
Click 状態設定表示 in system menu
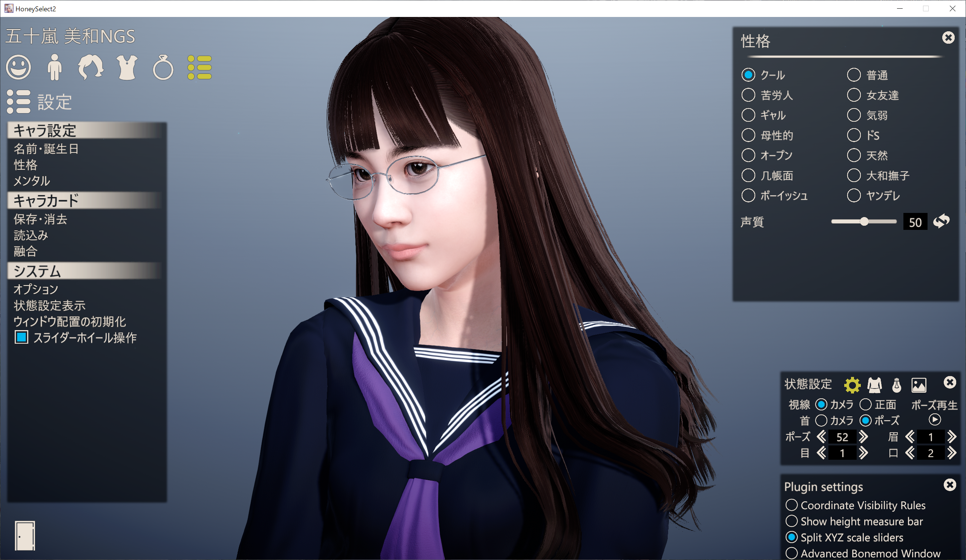coord(49,305)
